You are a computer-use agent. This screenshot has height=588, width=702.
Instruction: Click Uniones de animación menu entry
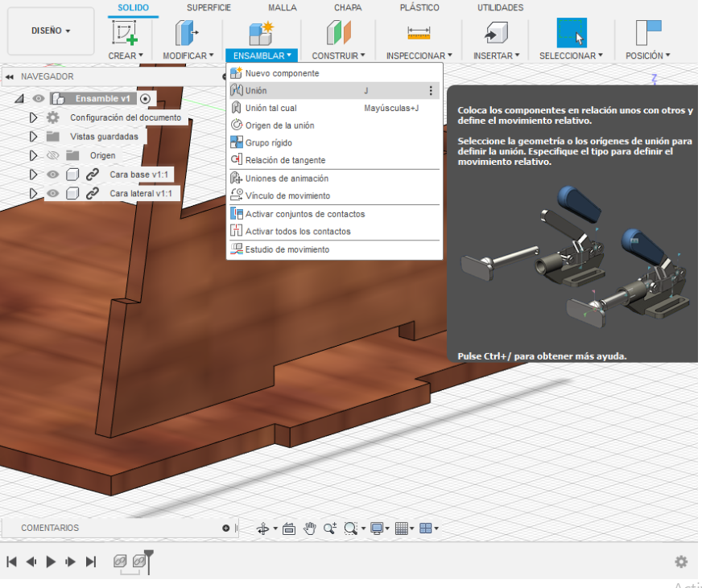tap(334, 178)
